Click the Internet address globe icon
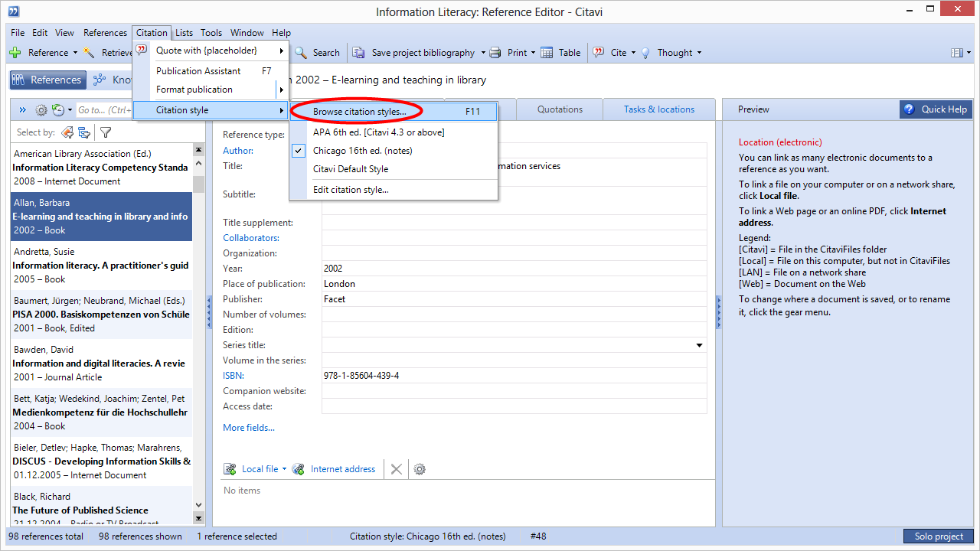Viewport: 980px width, 551px height. (x=299, y=469)
